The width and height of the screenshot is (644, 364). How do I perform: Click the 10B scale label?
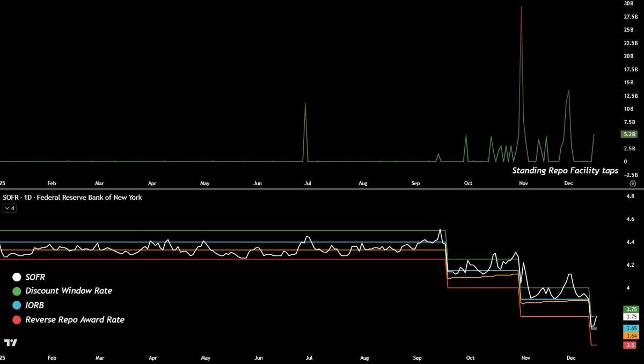coord(629,109)
